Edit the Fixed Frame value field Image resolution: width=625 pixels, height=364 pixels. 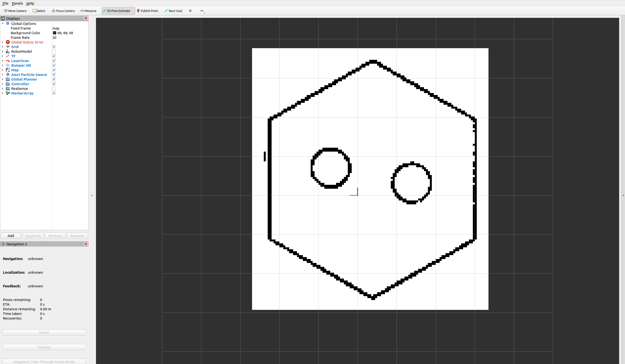(x=69, y=28)
